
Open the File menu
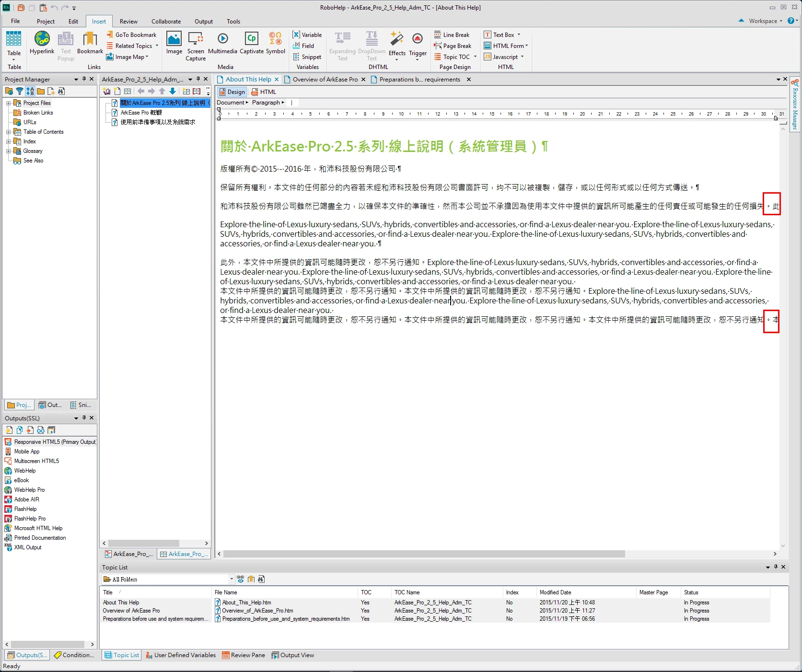click(x=15, y=21)
